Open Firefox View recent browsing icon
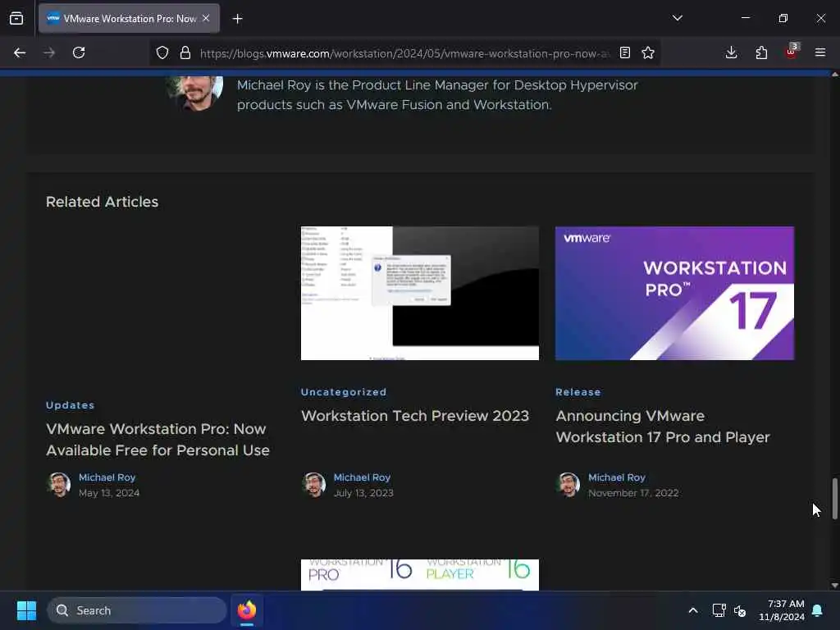 (x=16, y=18)
